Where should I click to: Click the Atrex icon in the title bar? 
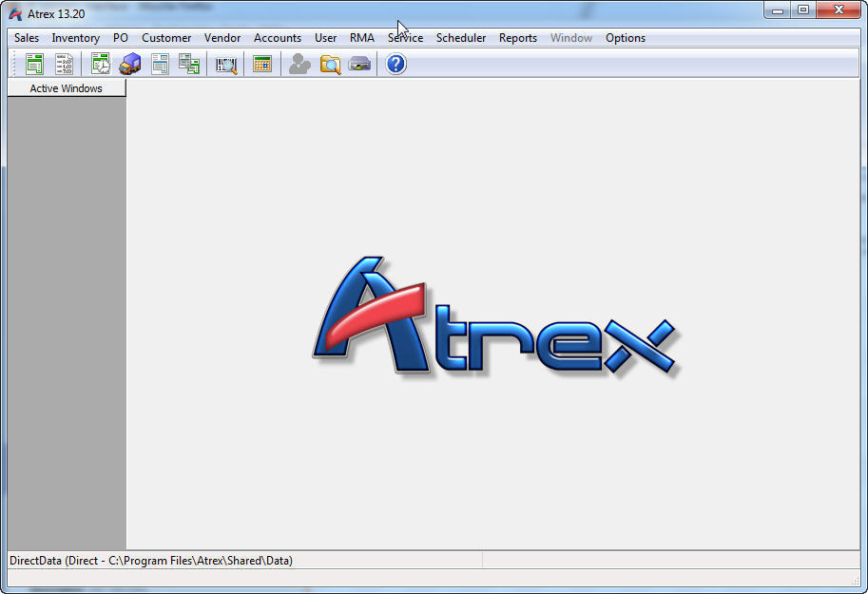[x=13, y=12]
